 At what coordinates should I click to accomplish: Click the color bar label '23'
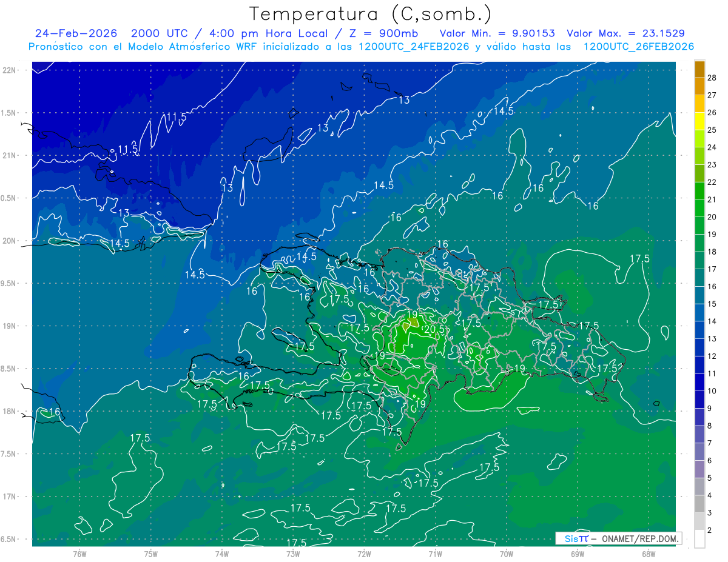(x=712, y=164)
